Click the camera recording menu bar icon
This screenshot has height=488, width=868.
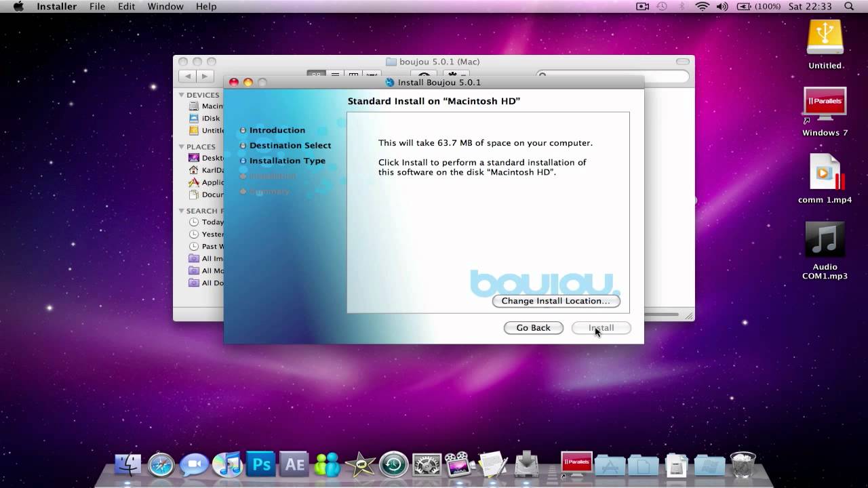642,6
